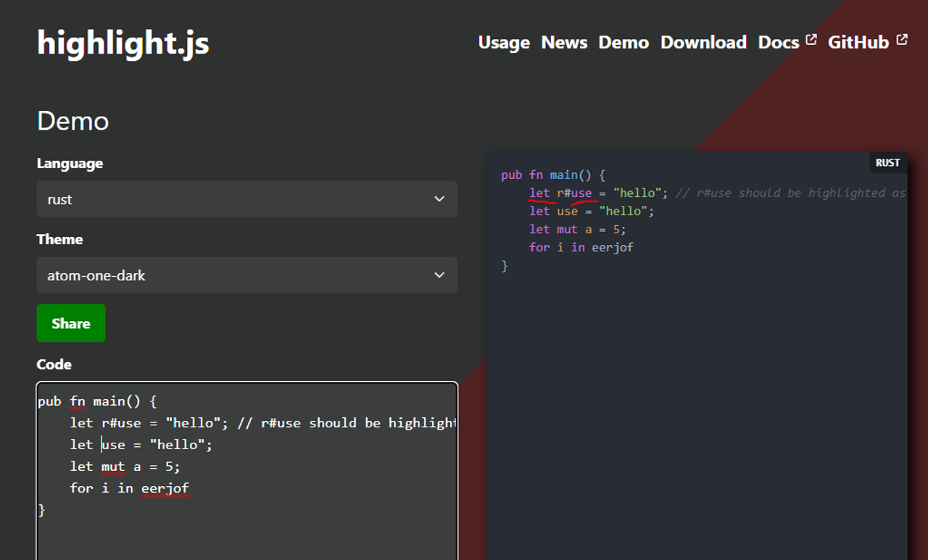Image resolution: width=928 pixels, height=560 pixels.
Task: Click inside the Code text area
Action: (x=247, y=471)
